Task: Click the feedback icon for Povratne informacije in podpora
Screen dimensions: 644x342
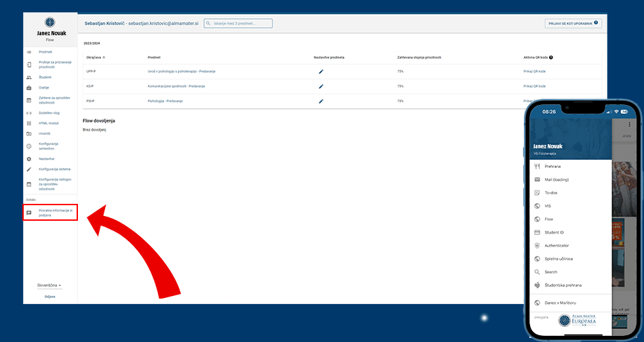Action: click(x=28, y=213)
